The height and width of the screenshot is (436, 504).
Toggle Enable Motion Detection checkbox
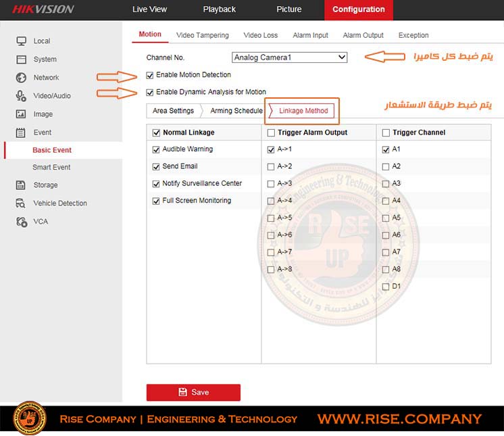pos(150,75)
